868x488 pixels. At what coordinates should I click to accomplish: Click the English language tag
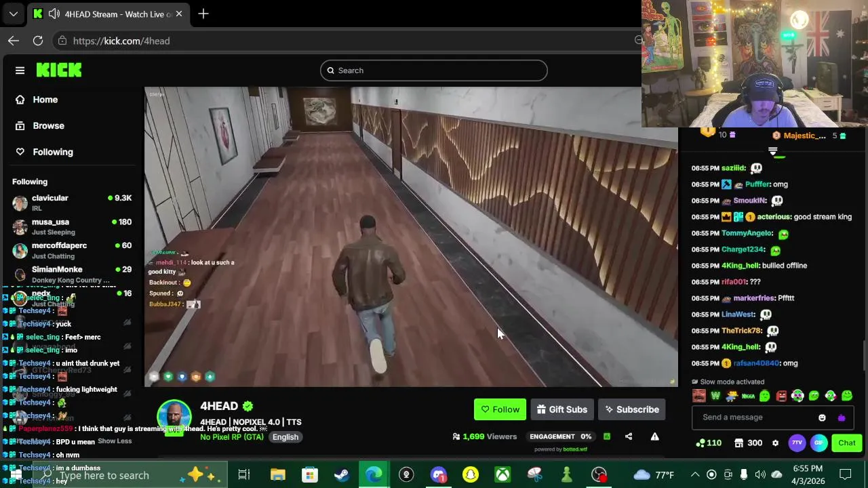[x=285, y=437]
